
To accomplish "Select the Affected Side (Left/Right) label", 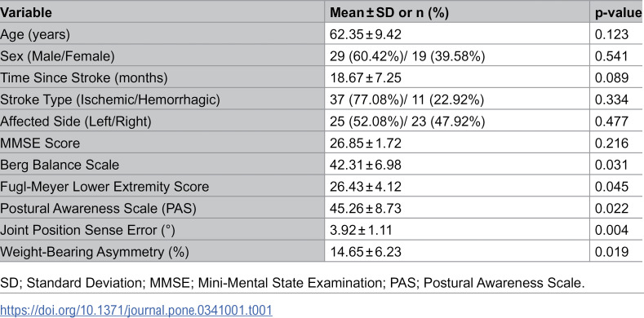I will click(76, 121).
